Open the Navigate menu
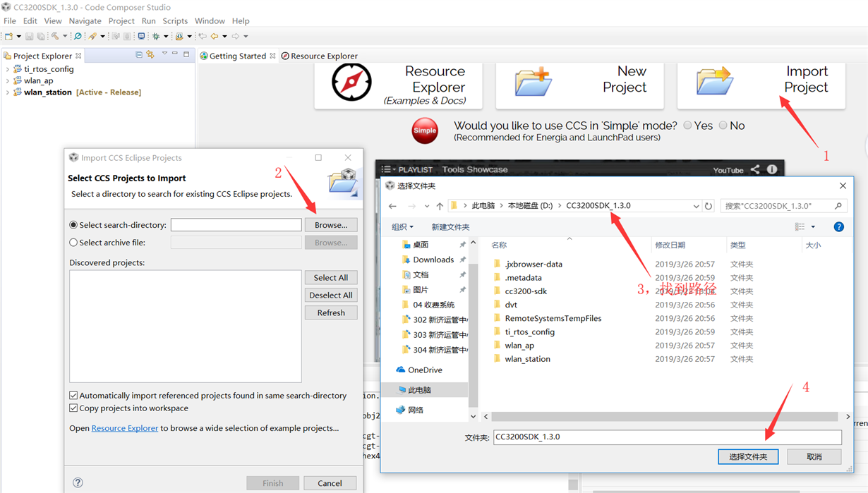This screenshot has height=493, width=868. coord(85,21)
